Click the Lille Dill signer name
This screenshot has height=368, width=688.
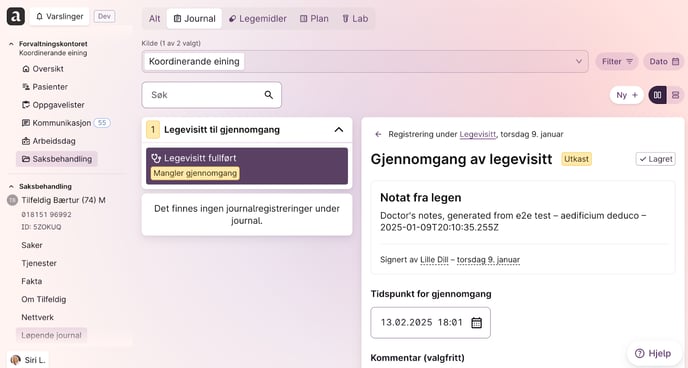(434, 260)
